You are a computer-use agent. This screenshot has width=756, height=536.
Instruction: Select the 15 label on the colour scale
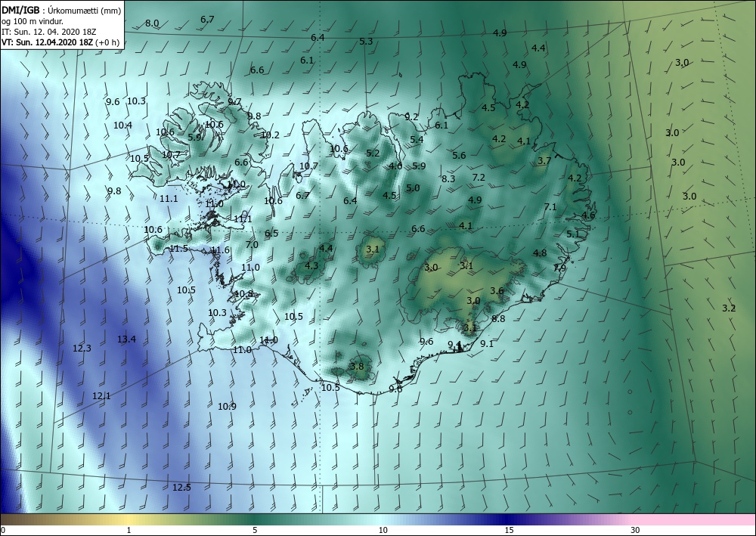509,530
